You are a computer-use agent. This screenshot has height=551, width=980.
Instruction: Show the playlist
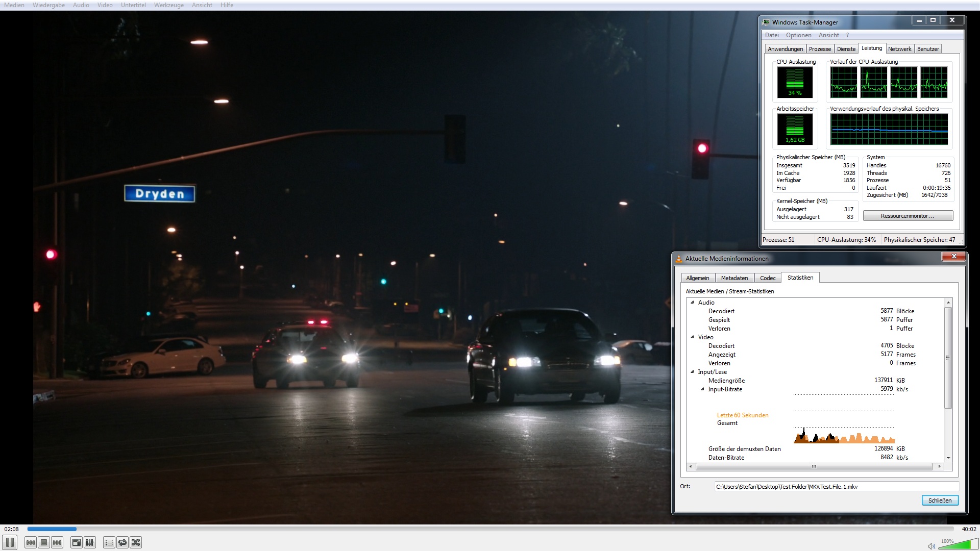pyautogui.click(x=109, y=542)
